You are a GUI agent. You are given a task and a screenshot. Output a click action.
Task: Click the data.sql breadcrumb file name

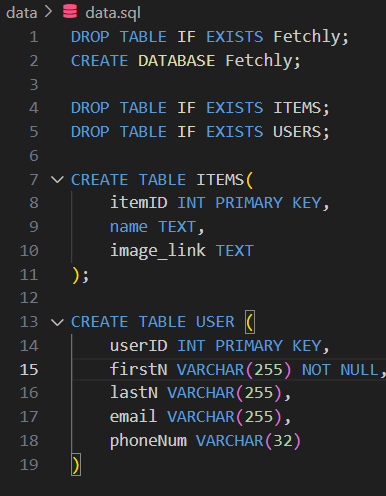pyautogui.click(x=113, y=13)
